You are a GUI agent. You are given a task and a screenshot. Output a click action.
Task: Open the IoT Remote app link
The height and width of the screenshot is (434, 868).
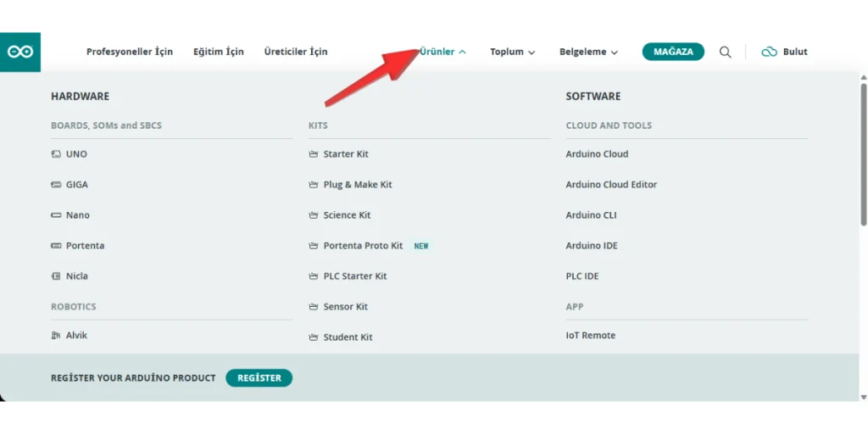591,336
